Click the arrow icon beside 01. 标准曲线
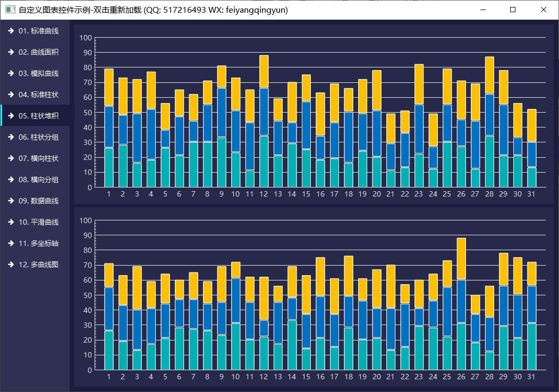This screenshot has width=559, height=392. 11,31
